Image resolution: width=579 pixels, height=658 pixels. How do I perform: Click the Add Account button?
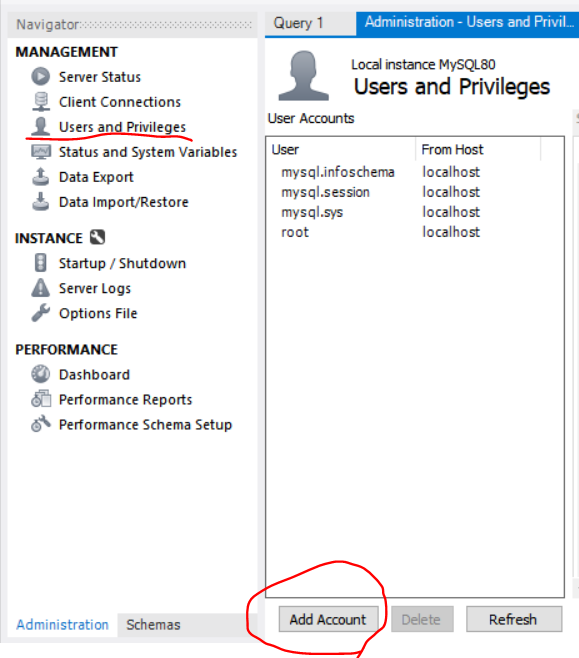coord(328,619)
